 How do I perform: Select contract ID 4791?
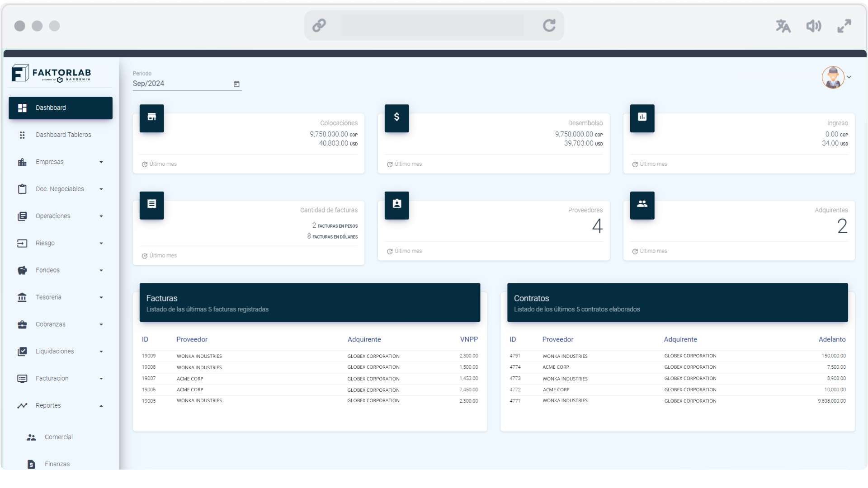coord(515,356)
